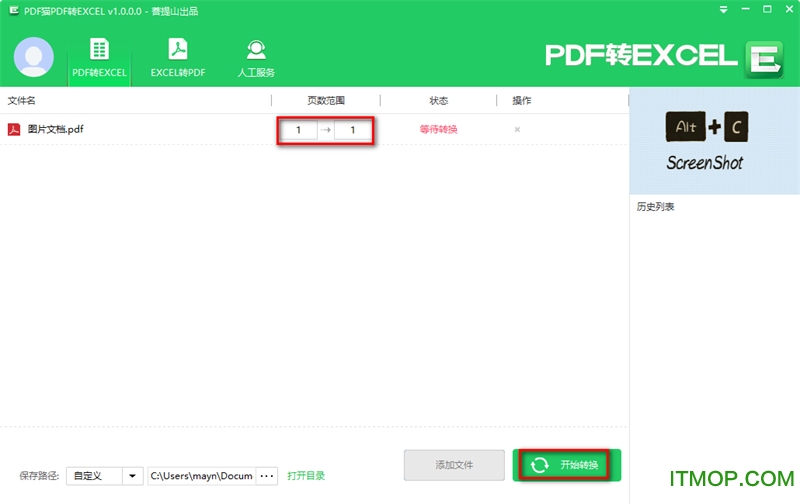
Task: Click the 文件名 column header
Action: [21, 100]
